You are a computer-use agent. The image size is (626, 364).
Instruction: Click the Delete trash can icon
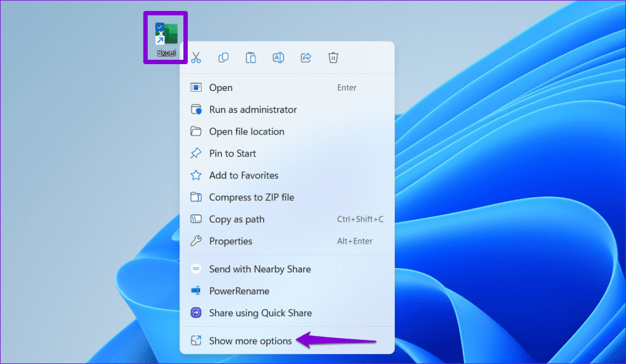[x=333, y=58]
